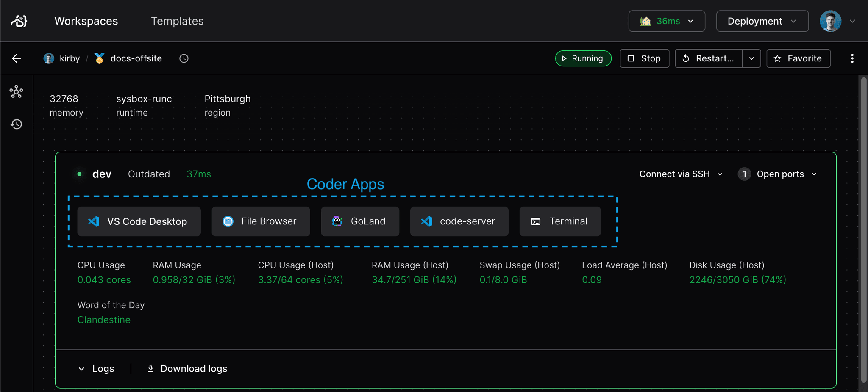The image size is (868, 392).
Task: Expand the user menu chevron beside avatar
Action: pyautogui.click(x=852, y=21)
